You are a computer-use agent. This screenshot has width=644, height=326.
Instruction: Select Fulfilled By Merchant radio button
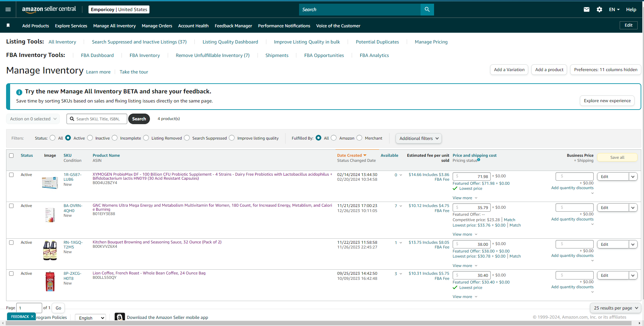click(359, 138)
